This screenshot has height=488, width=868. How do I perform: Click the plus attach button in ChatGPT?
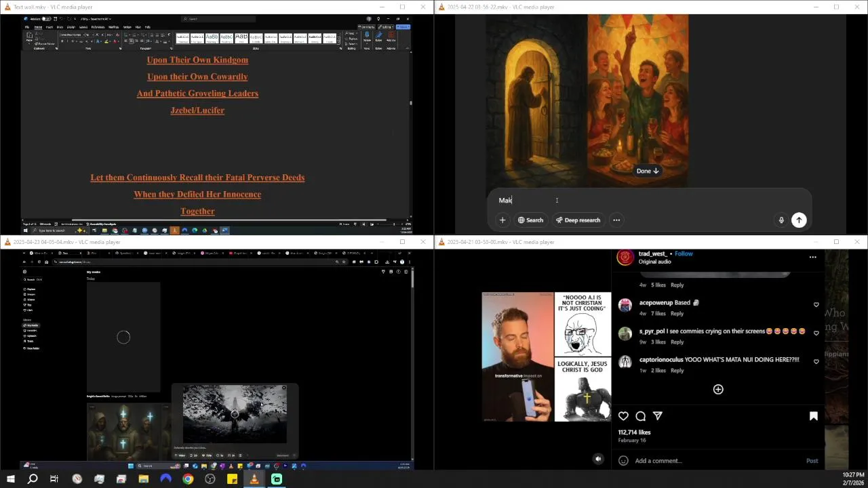pyautogui.click(x=502, y=220)
